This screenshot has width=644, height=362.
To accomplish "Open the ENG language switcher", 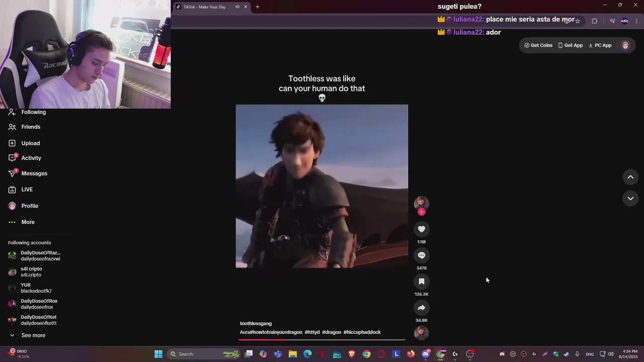I will point(590,354).
